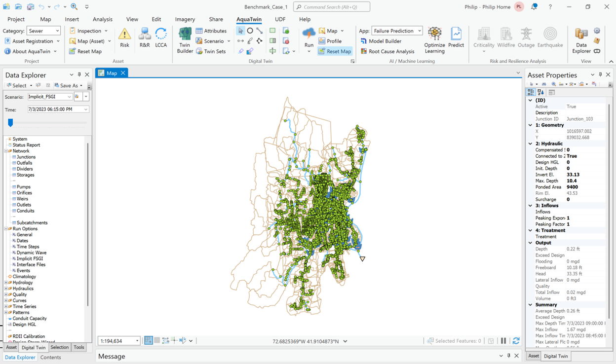Viewport: 616px width, 364px height.
Task: Launch the LCCA analysis
Action: (x=161, y=38)
